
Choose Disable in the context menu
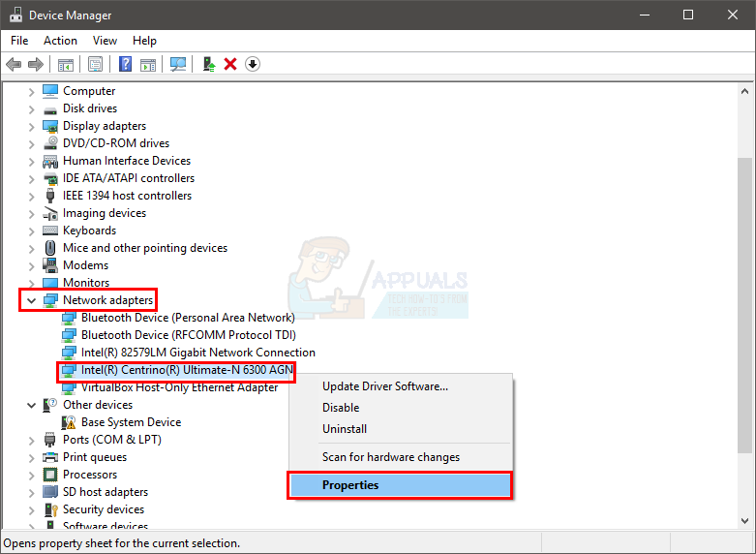pyautogui.click(x=401, y=408)
